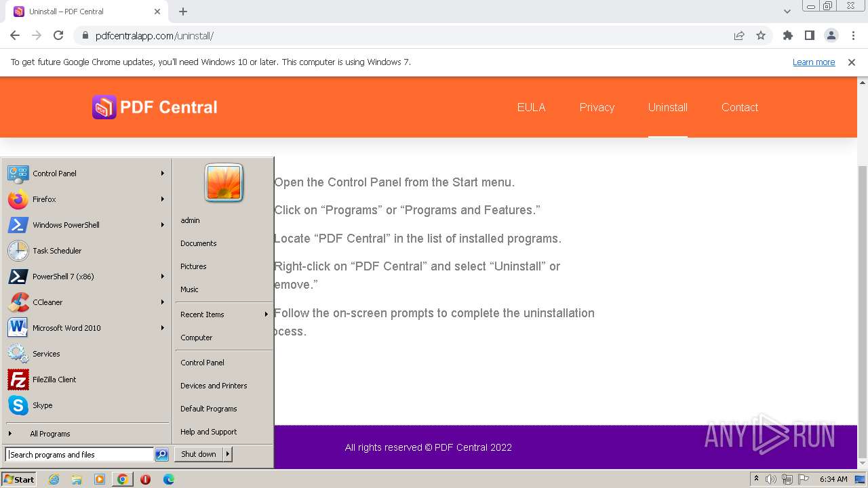Image resolution: width=868 pixels, height=488 pixels.
Task: Click the user account picture
Action: [x=224, y=182]
